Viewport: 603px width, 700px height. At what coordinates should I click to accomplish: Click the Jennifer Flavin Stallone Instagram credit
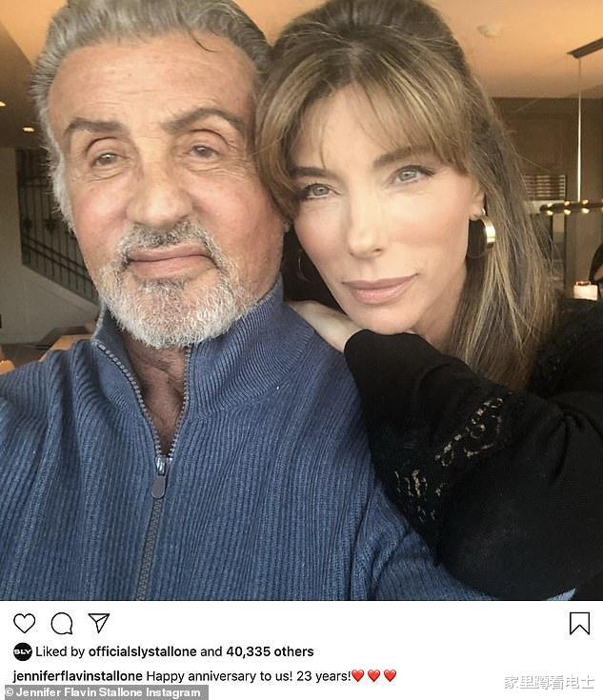pos(104,692)
